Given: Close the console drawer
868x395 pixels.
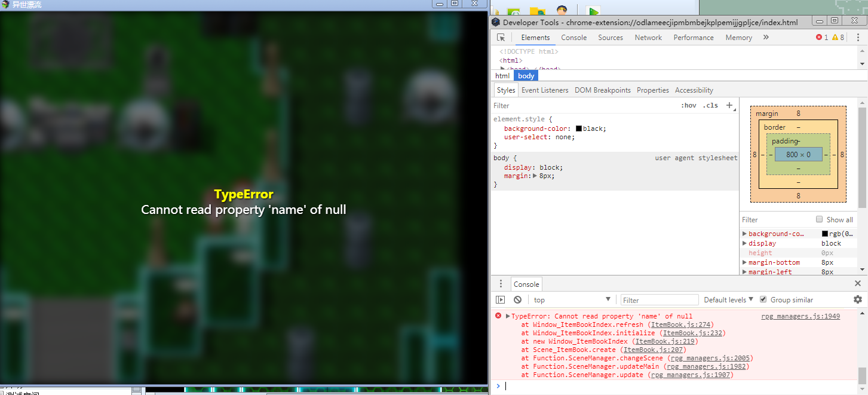Looking at the screenshot, I should [858, 284].
